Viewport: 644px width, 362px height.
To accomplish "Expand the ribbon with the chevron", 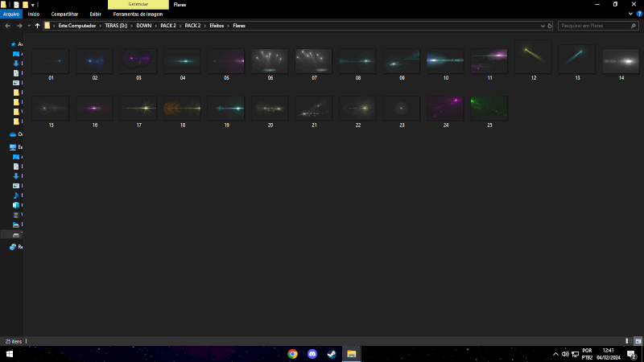I will point(630,14).
